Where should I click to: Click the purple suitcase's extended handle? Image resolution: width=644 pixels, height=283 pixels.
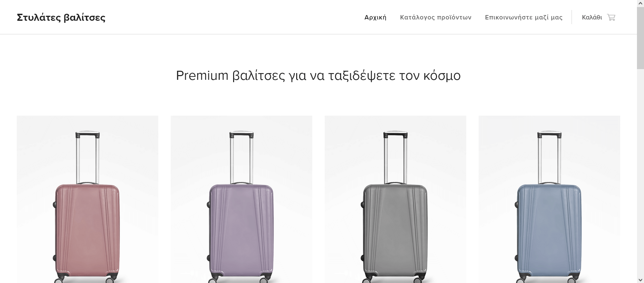(241, 135)
